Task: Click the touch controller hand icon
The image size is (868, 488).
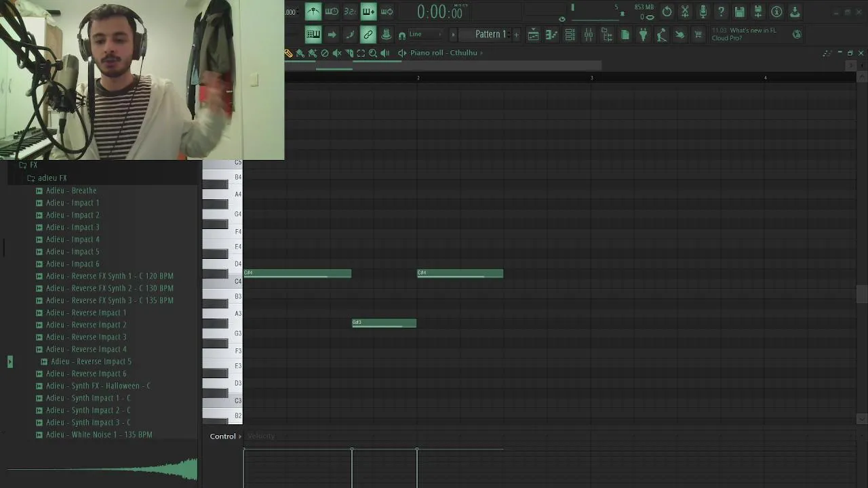Action: point(679,35)
